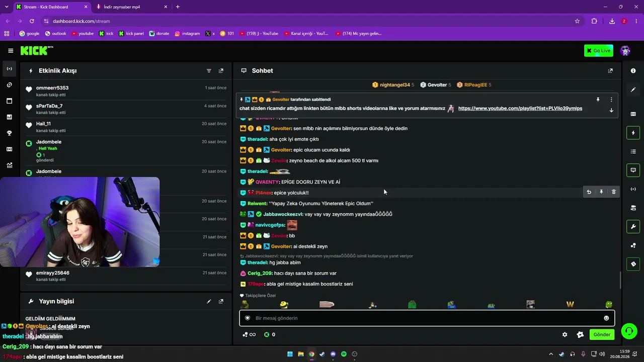Click the pencil edit icon in right sidebar

633,89
